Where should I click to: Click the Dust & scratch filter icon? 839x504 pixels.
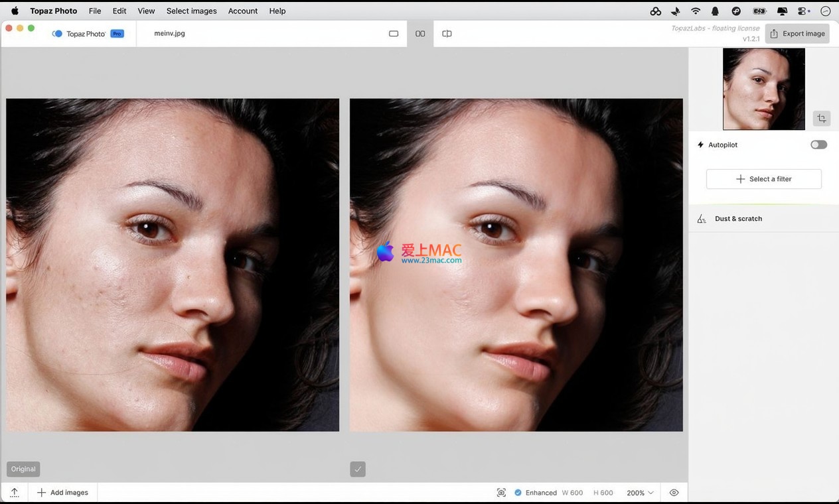tap(702, 219)
